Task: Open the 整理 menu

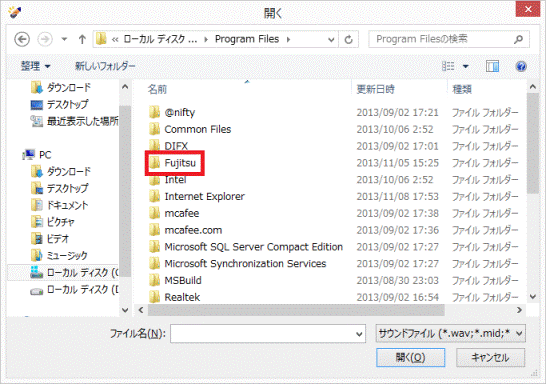Action: (x=36, y=66)
